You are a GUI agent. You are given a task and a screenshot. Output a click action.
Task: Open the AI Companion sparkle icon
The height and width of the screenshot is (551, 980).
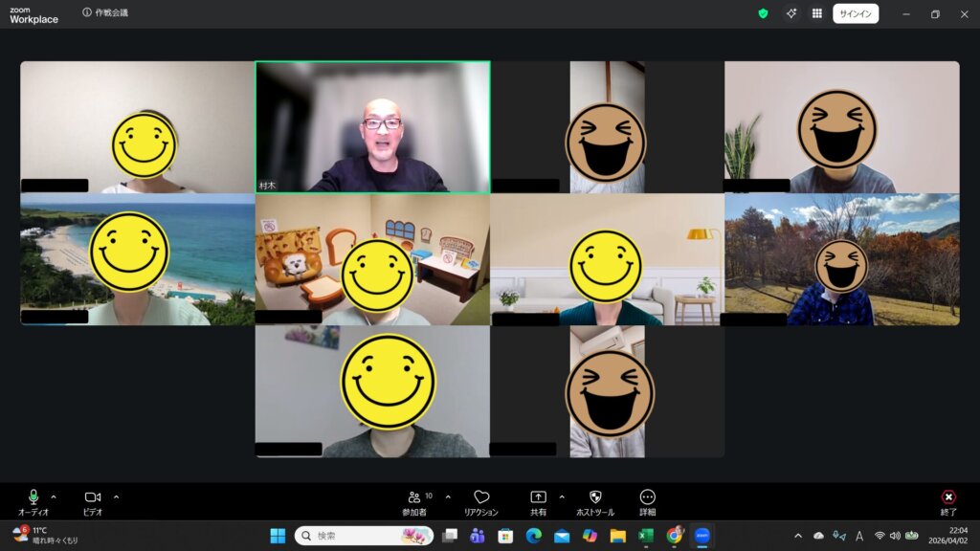791,13
